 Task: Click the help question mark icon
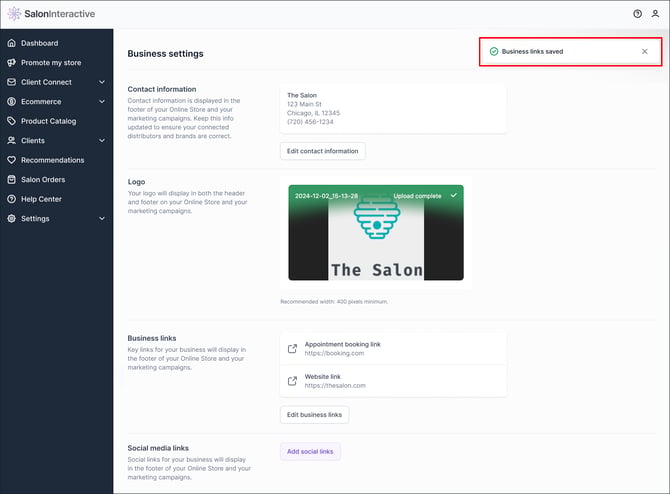[638, 14]
